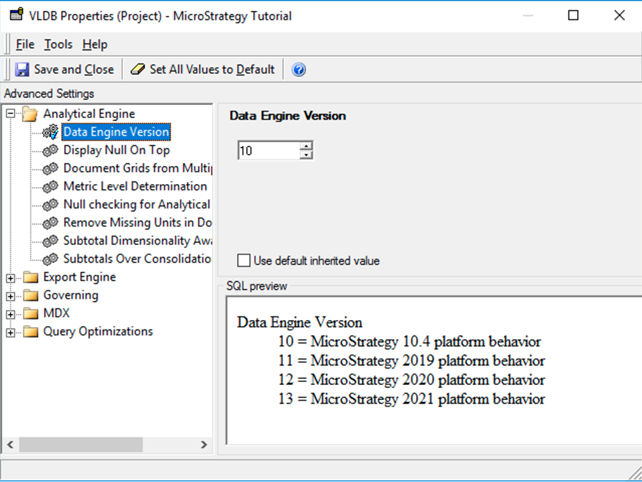Open the File menu
The image size is (642, 482).
(x=25, y=44)
